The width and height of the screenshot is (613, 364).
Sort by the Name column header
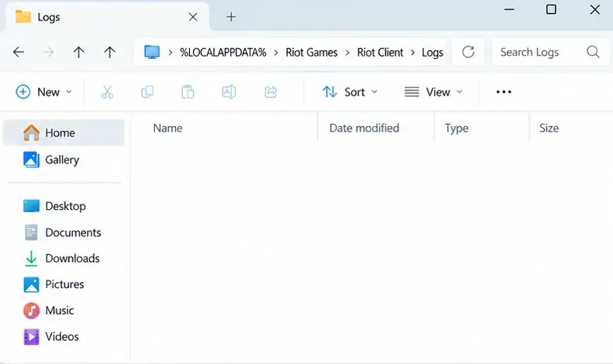(x=167, y=128)
